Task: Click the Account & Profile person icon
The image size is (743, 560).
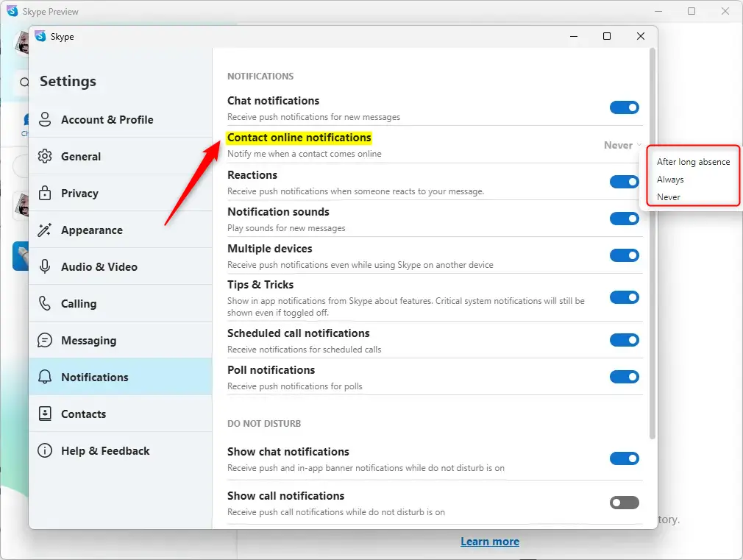Action: [x=45, y=119]
